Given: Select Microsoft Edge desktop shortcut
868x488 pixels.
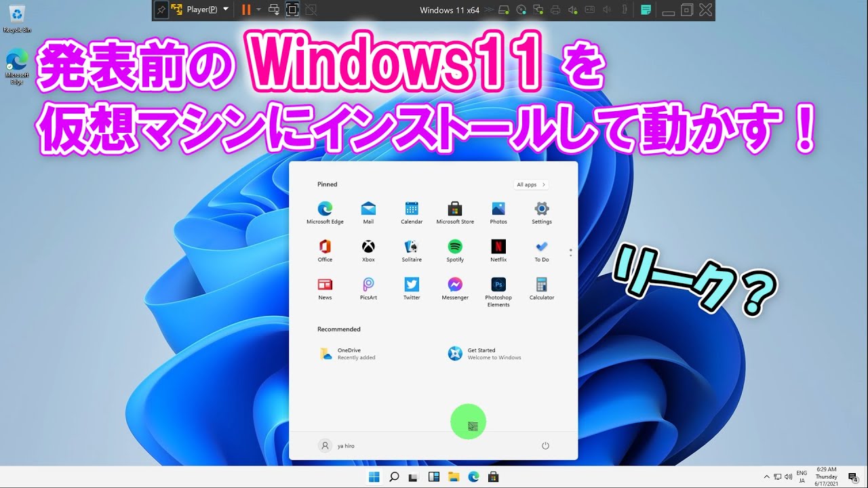Looking at the screenshot, I should tap(17, 66).
